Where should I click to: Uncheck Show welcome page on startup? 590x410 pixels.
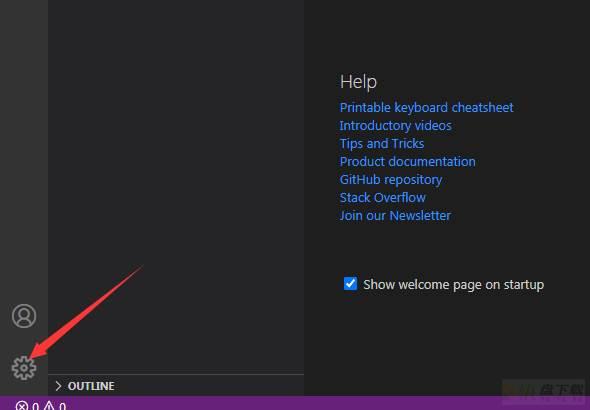click(350, 284)
